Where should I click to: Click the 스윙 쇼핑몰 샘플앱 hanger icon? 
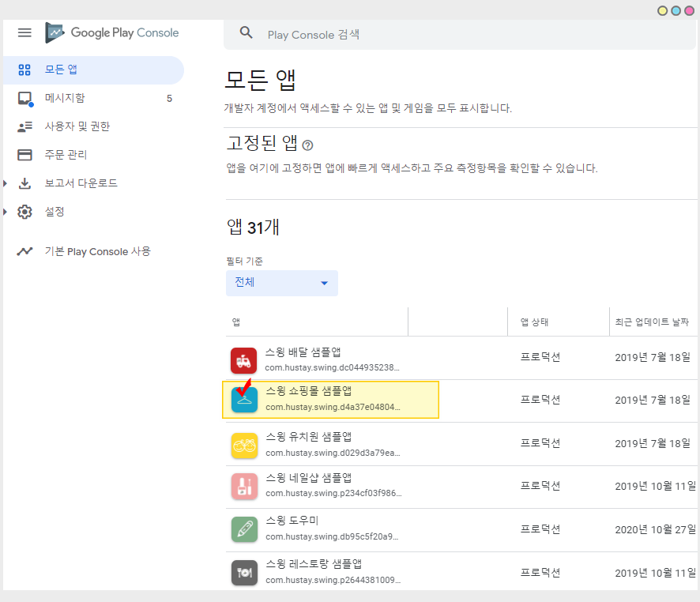click(244, 401)
